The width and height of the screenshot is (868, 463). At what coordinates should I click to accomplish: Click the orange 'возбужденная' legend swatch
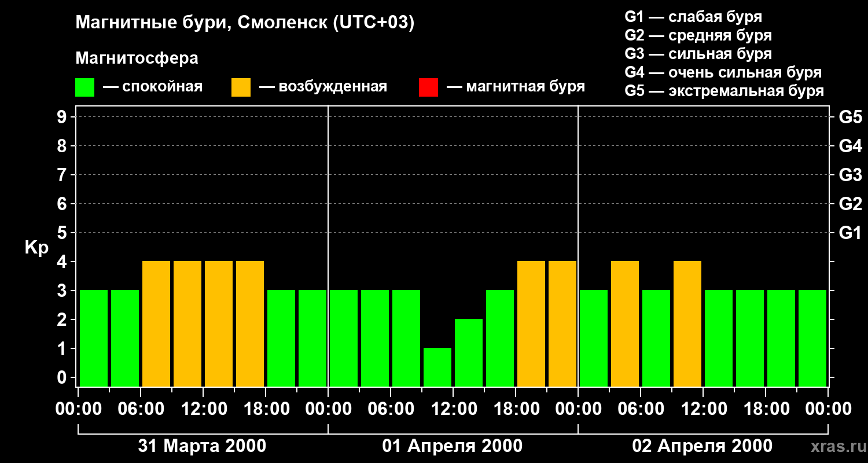coord(241,87)
